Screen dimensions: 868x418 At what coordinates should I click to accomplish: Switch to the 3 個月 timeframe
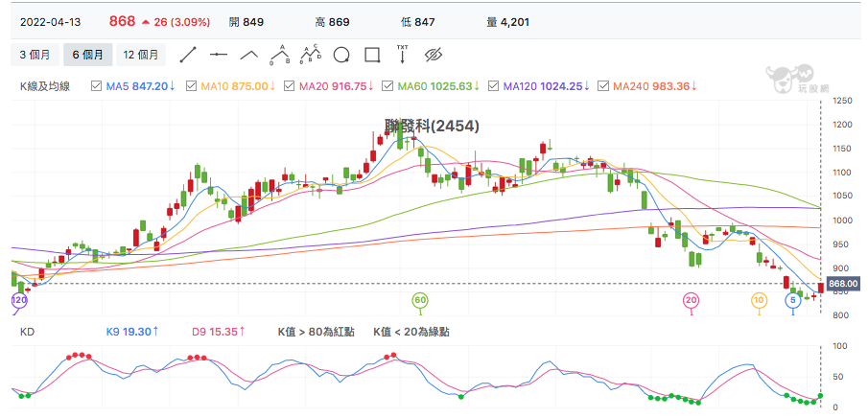click(35, 55)
